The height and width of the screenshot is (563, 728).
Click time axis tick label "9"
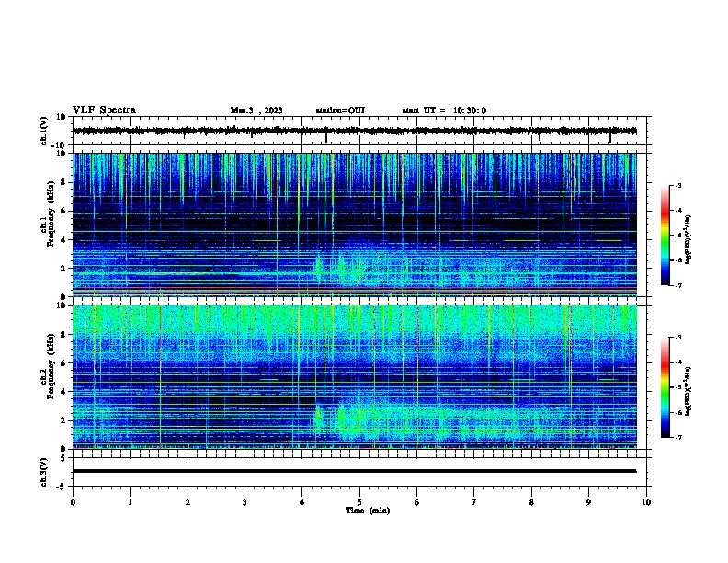[x=588, y=502]
